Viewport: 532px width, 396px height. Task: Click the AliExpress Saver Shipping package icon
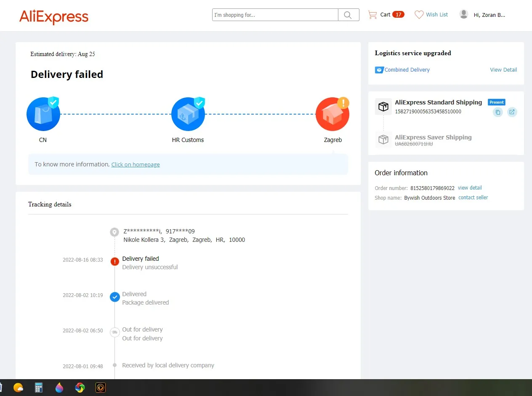point(383,139)
